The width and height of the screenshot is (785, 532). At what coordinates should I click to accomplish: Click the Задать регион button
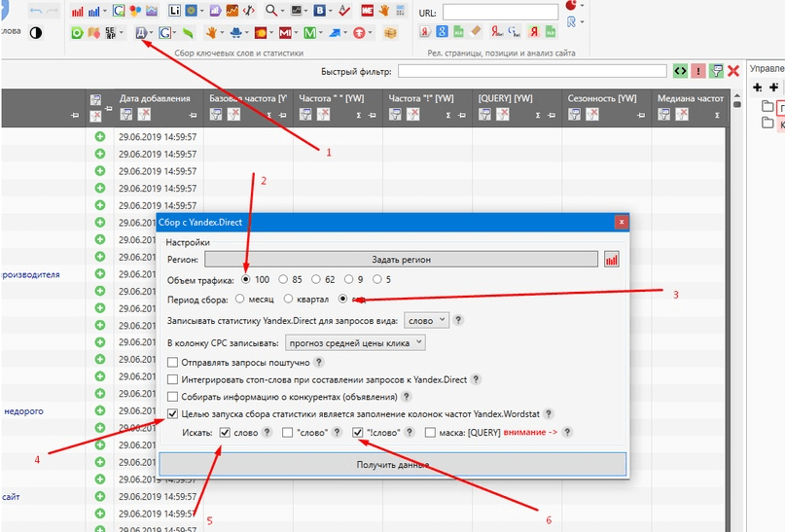click(x=401, y=260)
